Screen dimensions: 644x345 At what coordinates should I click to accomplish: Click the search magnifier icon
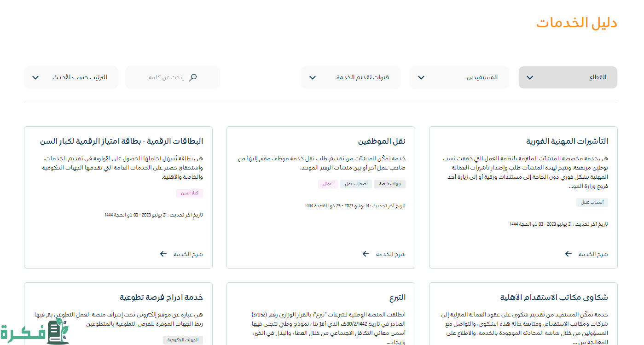point(193,77)
